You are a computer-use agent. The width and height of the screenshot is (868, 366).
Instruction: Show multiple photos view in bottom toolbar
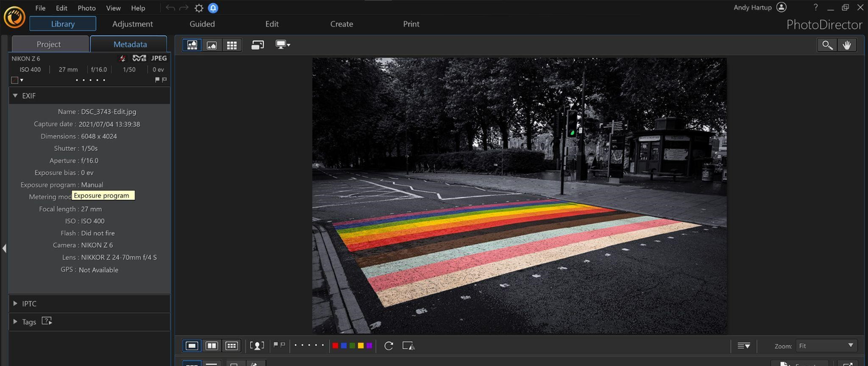click(x=232, y=346)
